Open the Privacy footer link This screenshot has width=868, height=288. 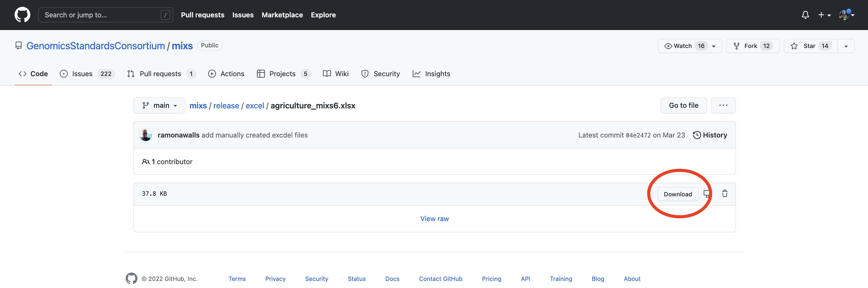pos(275,279)
